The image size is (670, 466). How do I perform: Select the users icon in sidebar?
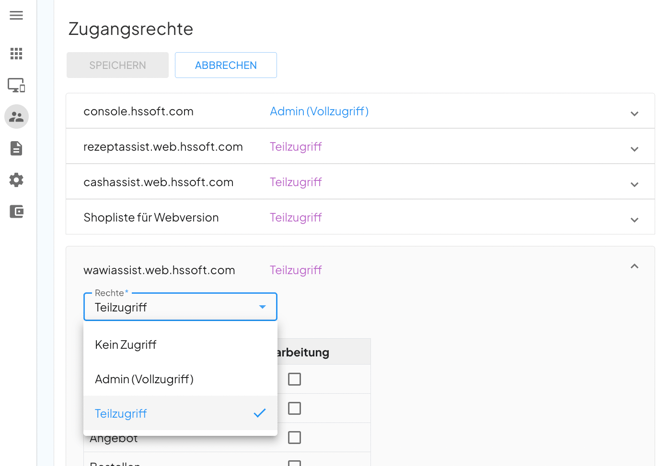pos(16,117)
